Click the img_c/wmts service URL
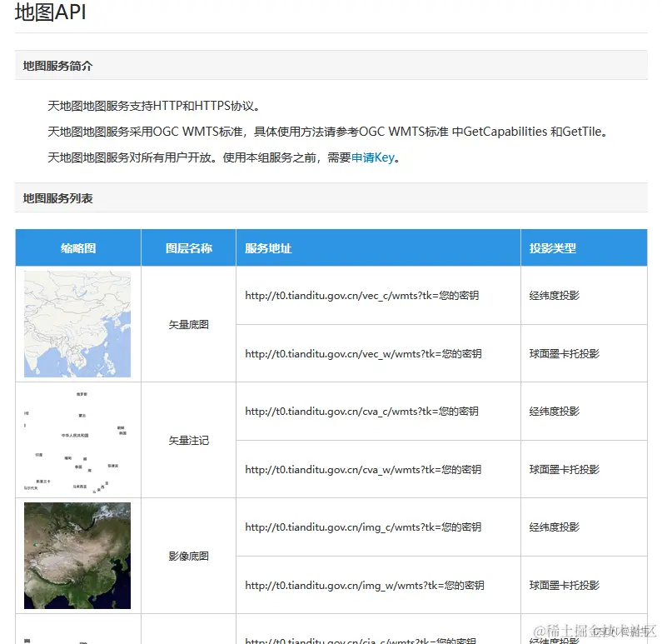This screenshot has width=662, height=644. click(x=363, y=527)
